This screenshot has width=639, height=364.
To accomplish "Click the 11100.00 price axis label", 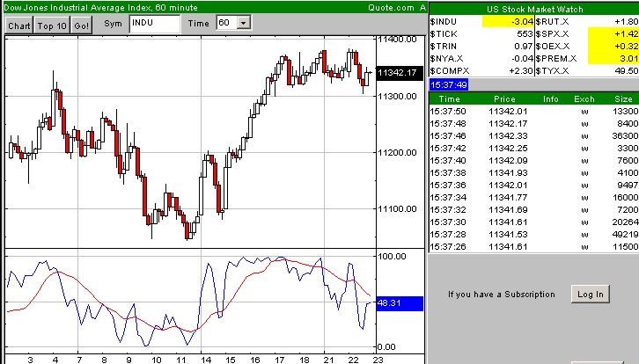I will 397,209.
